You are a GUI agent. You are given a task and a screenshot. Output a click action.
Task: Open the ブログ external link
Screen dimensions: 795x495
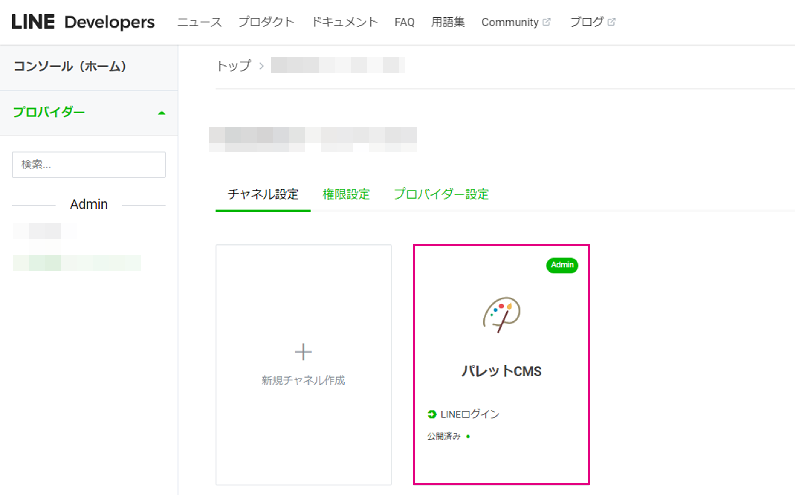592,22
